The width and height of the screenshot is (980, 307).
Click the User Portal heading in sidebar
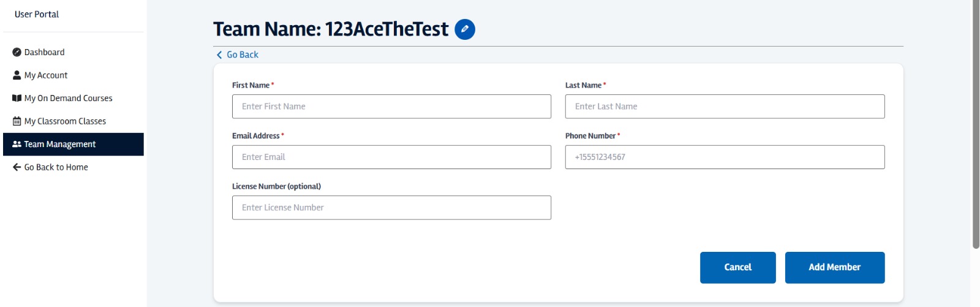click(x=37, y=14)
